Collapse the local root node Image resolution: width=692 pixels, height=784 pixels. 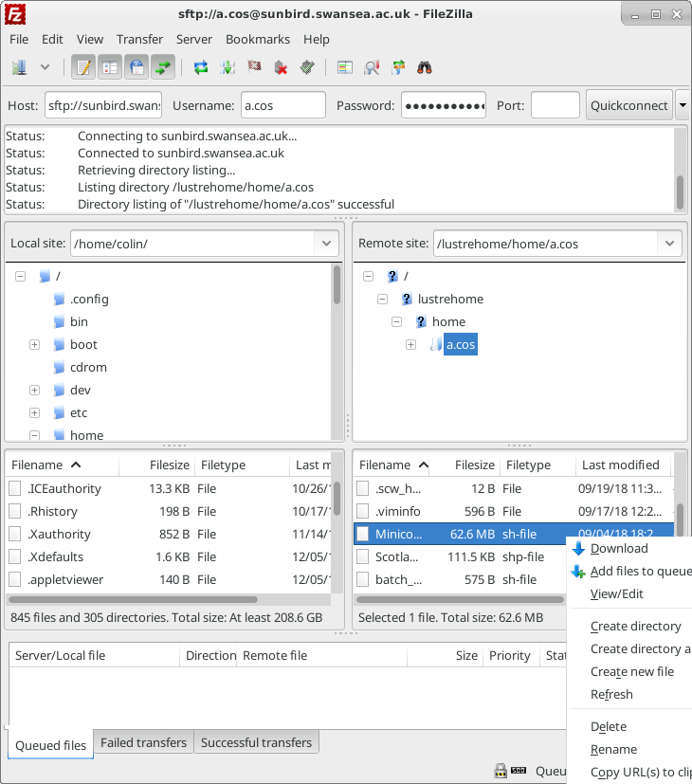pyautogui.click(x=20, y=276)
